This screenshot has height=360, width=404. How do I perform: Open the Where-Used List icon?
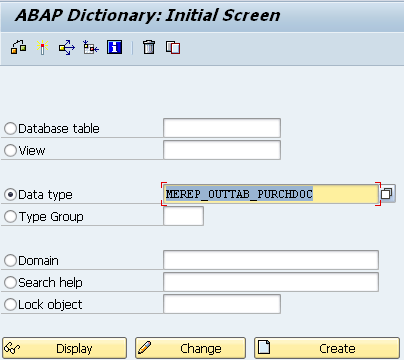click(x=67, y=47)
